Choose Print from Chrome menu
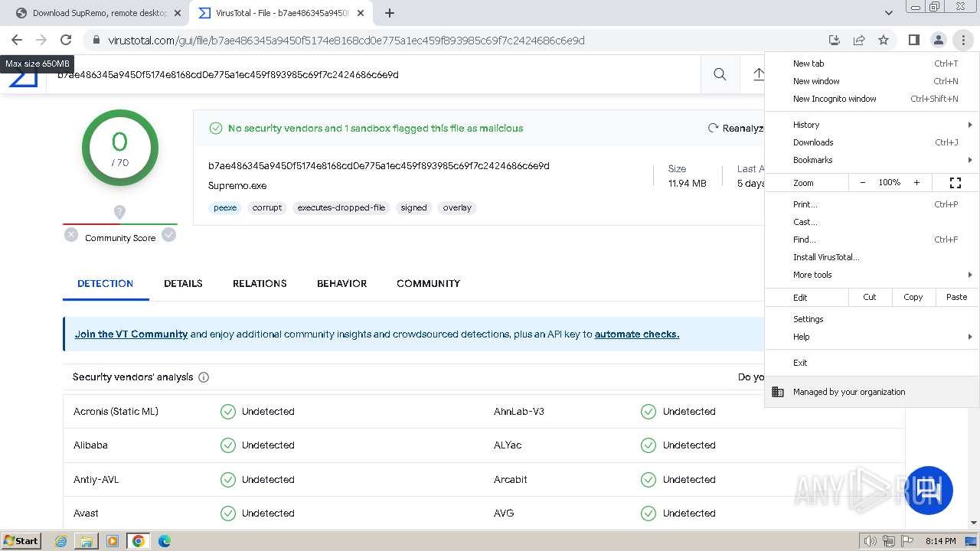 pyautogui.click(x=872, y=204)
